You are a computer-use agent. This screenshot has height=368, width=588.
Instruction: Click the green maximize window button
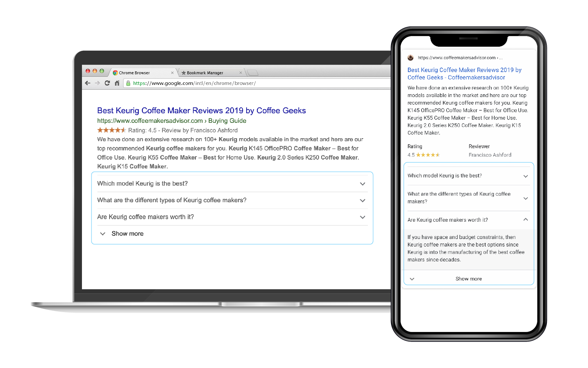click(x=102, y=71)
